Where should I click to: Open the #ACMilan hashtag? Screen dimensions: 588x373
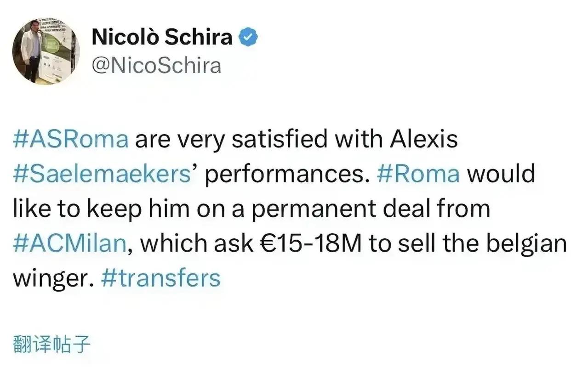tap(69, 243)
